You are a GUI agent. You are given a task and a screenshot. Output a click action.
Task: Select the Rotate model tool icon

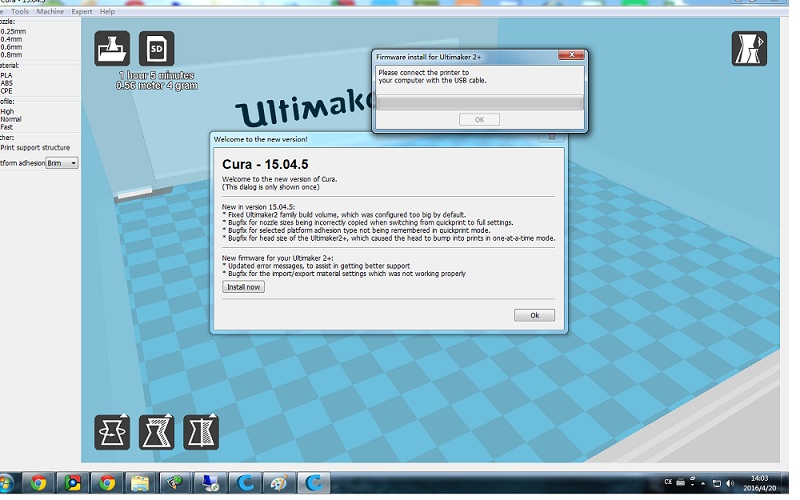click(112, 432)
